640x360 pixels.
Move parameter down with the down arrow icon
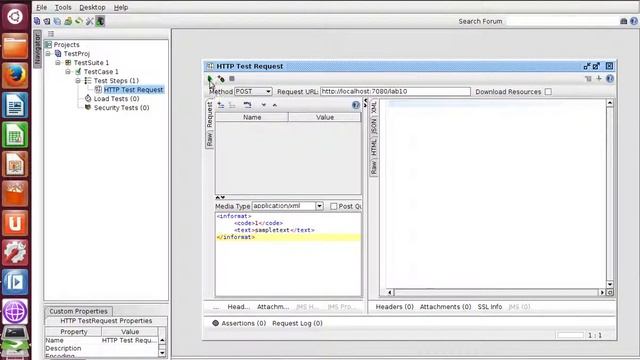[264, 105]
